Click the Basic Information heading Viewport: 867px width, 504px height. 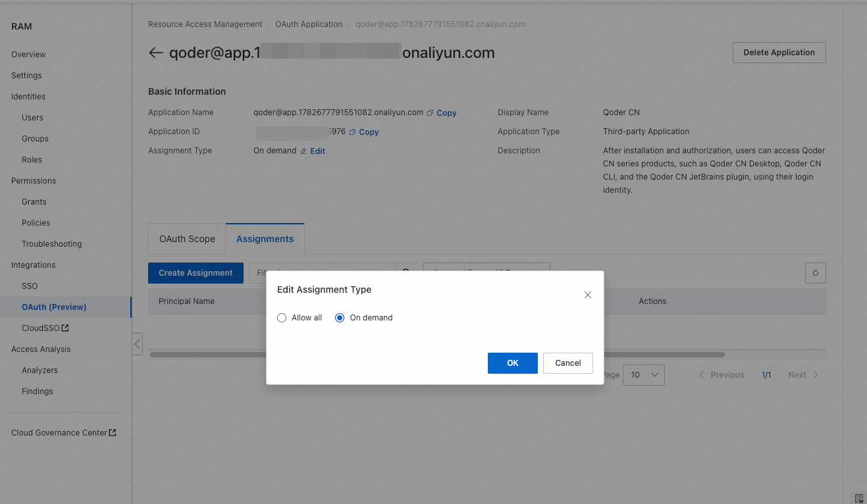pos(187,91)
